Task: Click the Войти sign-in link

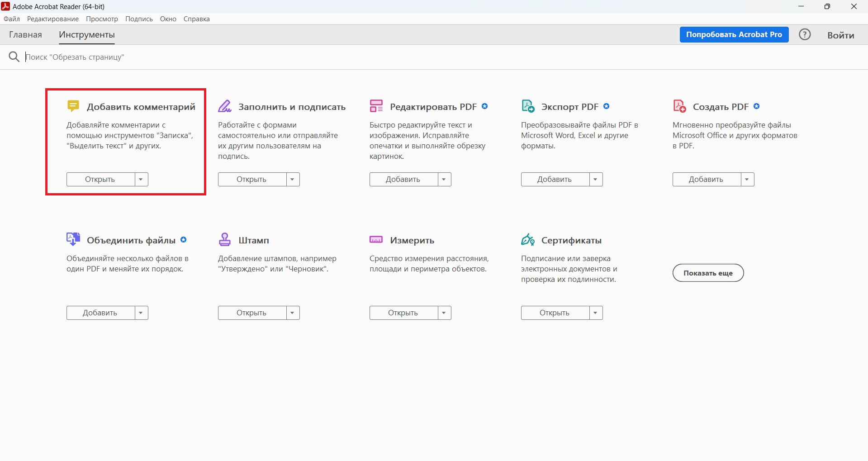Action: click(x=841, y=35)
